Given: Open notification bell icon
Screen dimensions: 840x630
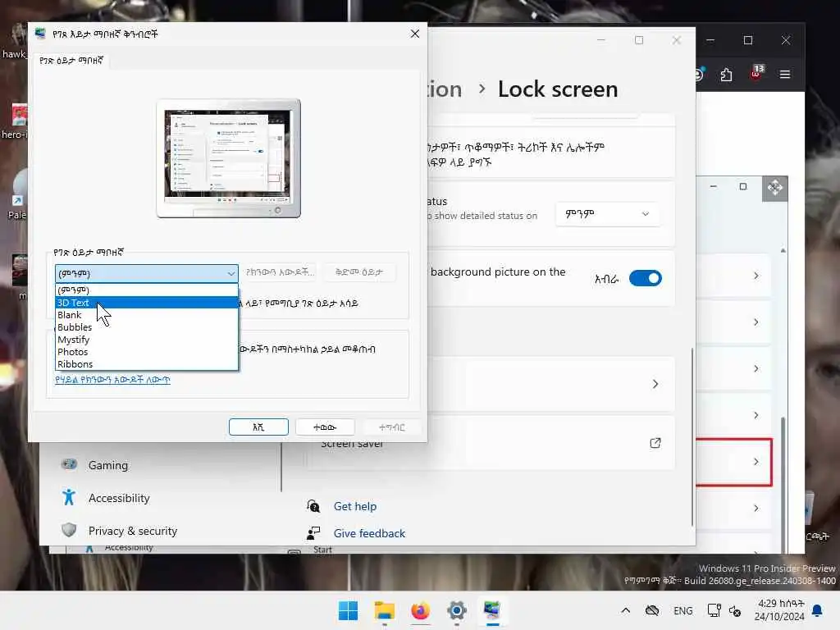Looking at the screenshot, I should [x=817, y=610].
